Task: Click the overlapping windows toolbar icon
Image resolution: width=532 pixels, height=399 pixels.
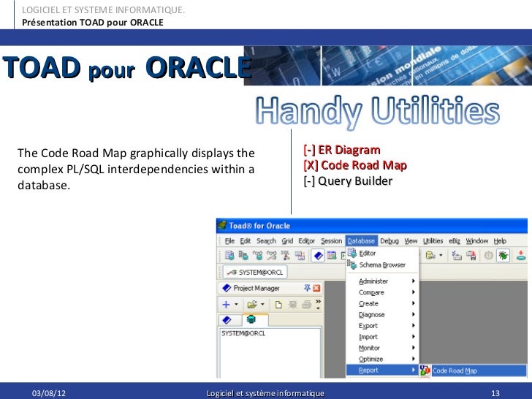Action: click(x=300, y=256)
